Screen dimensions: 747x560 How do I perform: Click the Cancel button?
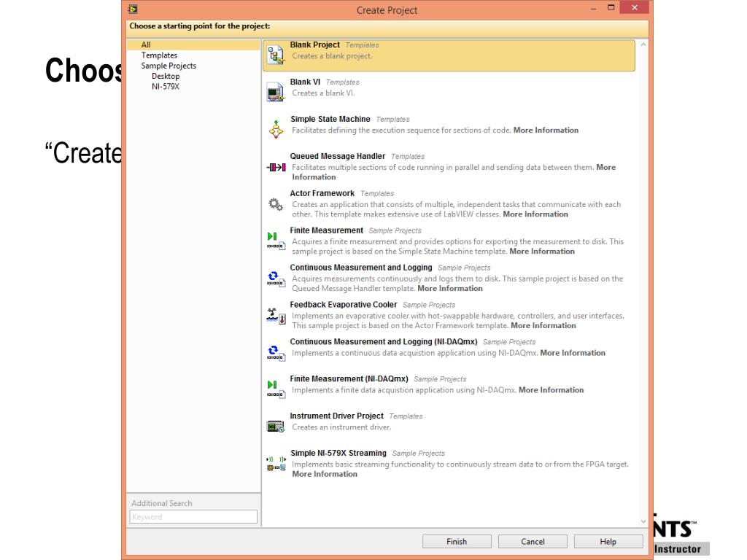click(x=533, y=542)
